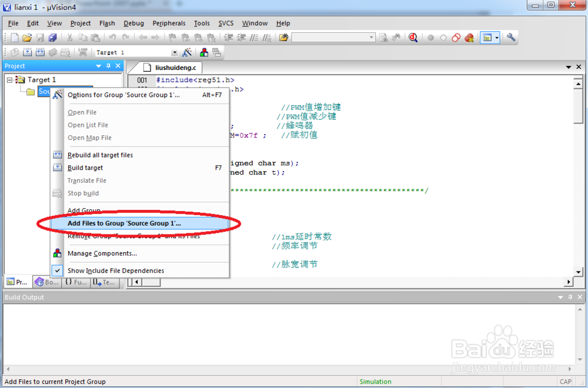Open the Tools menu
The height and width of the screenshot is (388, 588).
(x=202, y=24)
